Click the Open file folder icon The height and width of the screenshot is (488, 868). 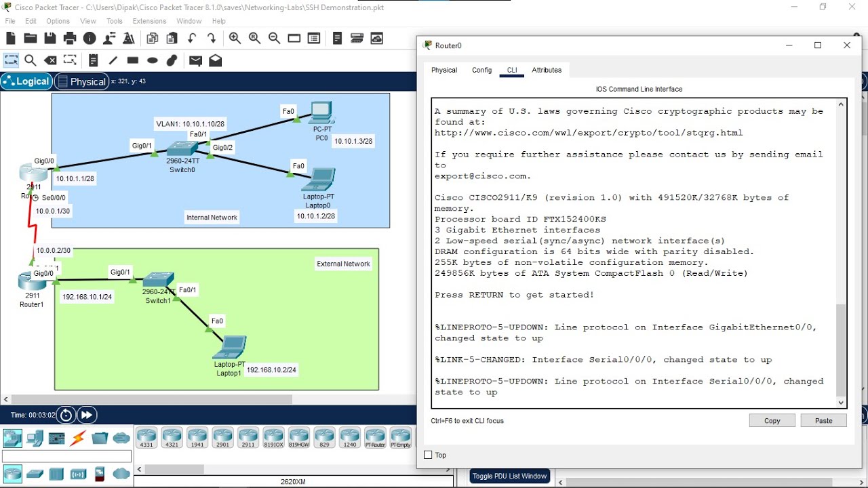pyautogui.click(x=31, y=39)
